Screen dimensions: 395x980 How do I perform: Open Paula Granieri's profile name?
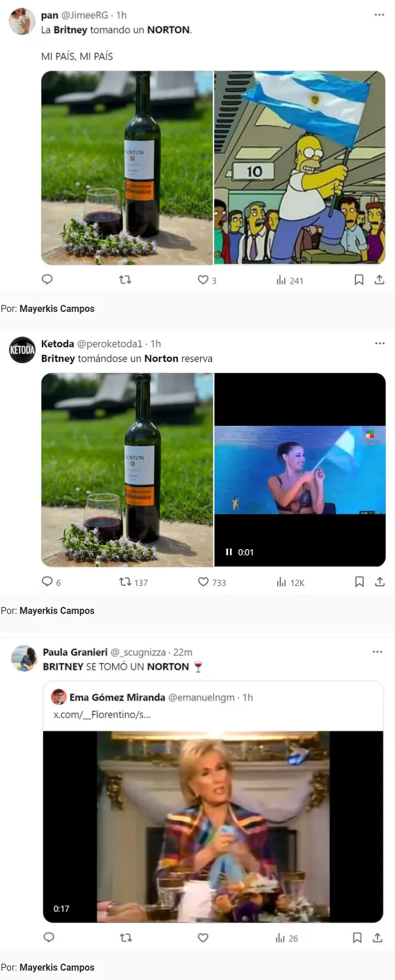pos(75,652)
